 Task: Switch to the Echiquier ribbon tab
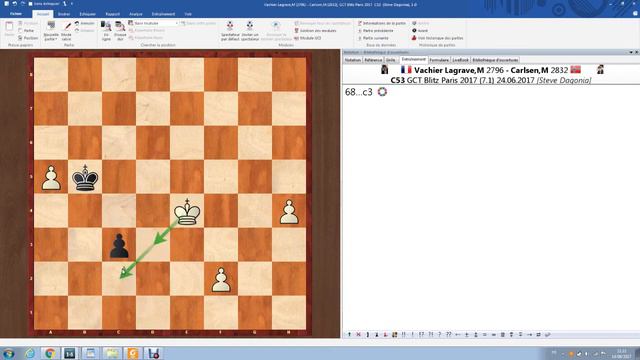[87, 14]
